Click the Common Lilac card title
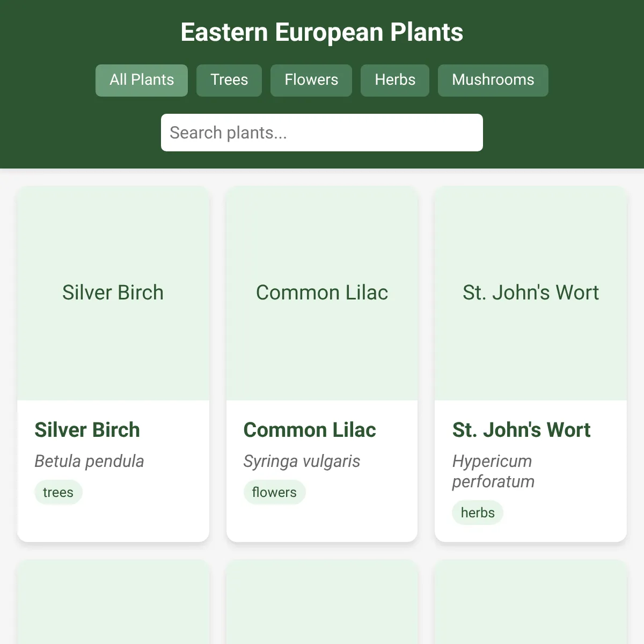 point(310,430)
